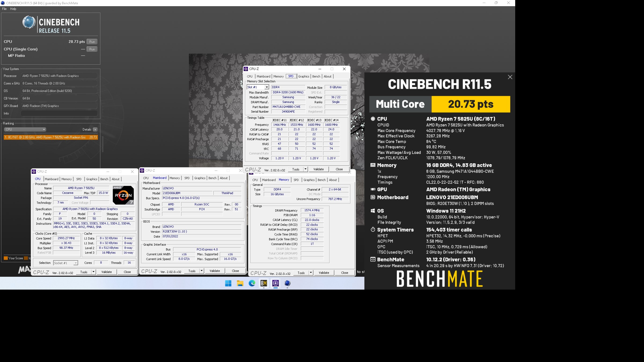This screenshot has height=362, width=644.
Task: Click the Week/Year 36 / 22 value
Action: (x=336, y=97)
